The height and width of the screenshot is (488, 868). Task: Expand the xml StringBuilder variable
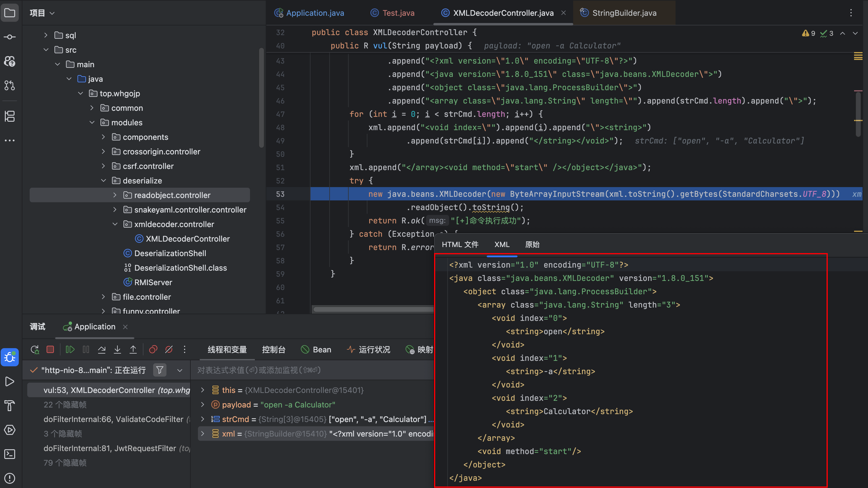[202, 434]
